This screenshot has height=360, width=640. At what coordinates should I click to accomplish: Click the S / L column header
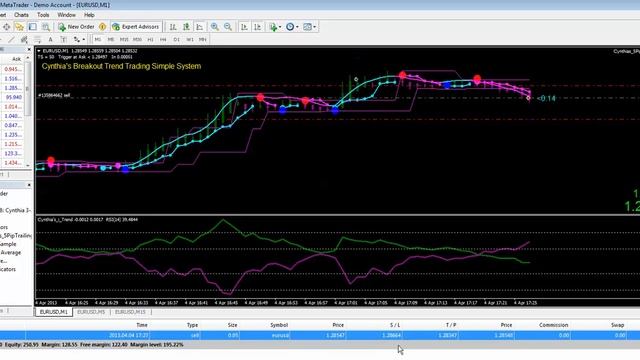395,325
